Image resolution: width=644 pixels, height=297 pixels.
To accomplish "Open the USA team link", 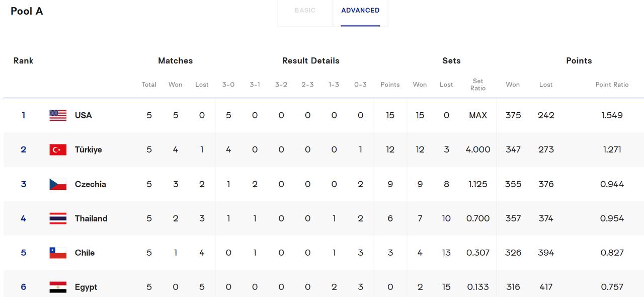I will (84, 115).
